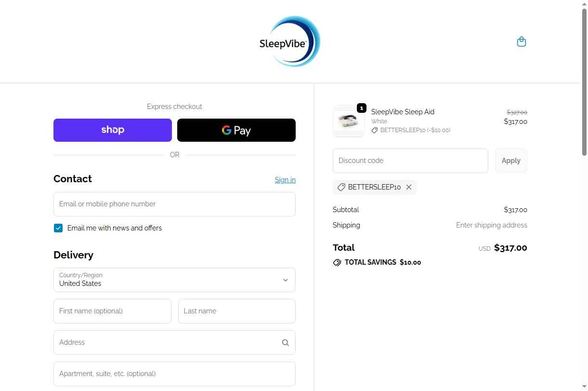Click the White variant label
588x391 pixels.
(379, 121)
